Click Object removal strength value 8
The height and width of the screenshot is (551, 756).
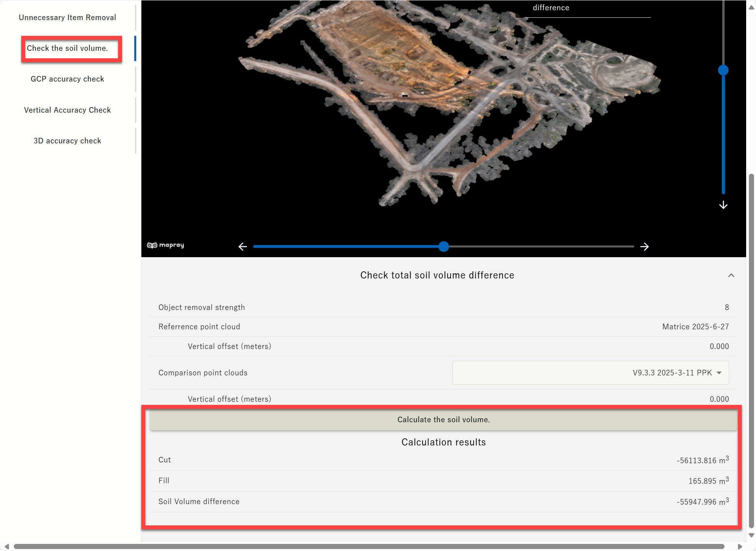point(727,307)
